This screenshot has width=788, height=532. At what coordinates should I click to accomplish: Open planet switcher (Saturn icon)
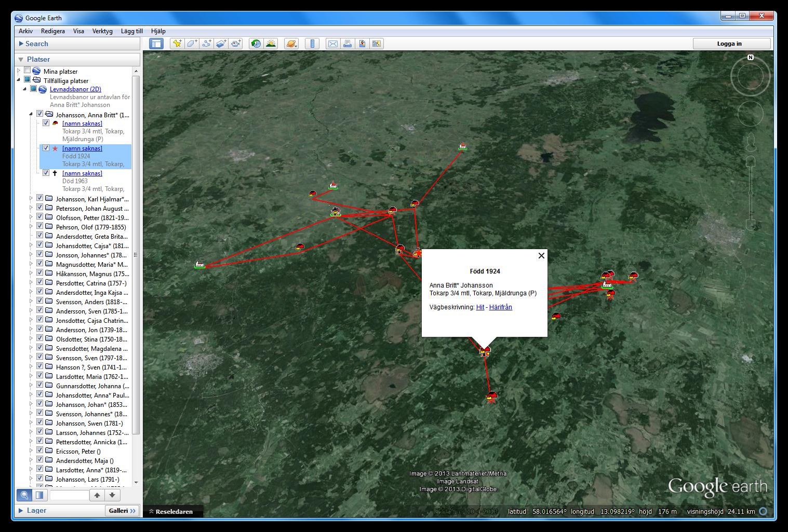click(x=291, y=44)
